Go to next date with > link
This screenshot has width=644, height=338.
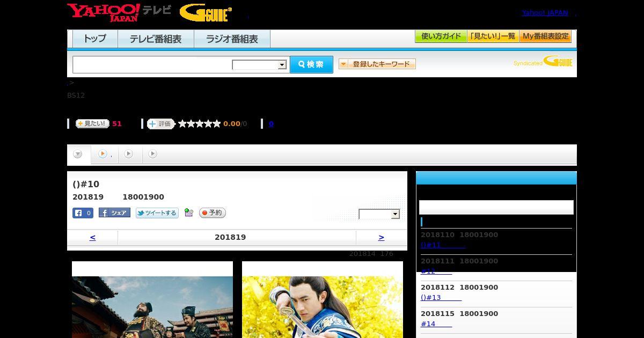coord(381,237)
